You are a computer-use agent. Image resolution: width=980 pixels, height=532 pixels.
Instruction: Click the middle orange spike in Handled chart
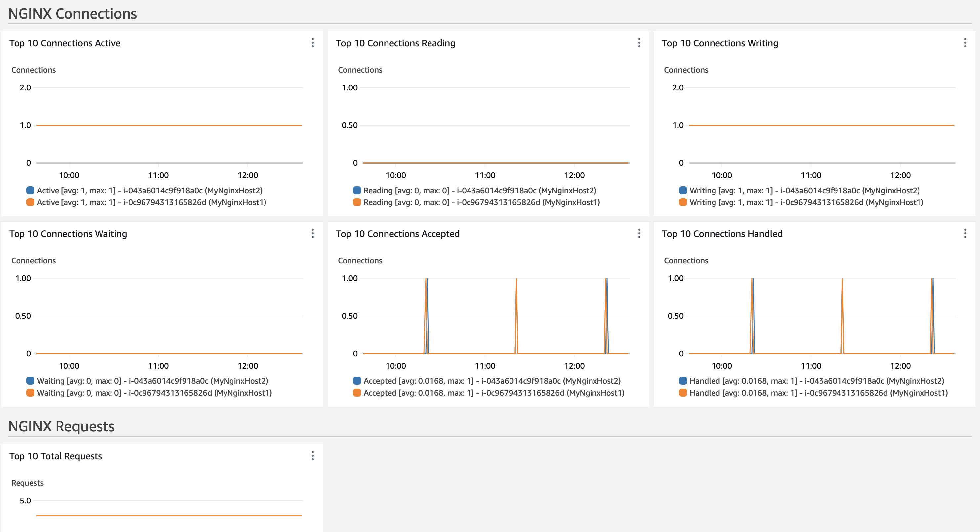coord(842,316)
